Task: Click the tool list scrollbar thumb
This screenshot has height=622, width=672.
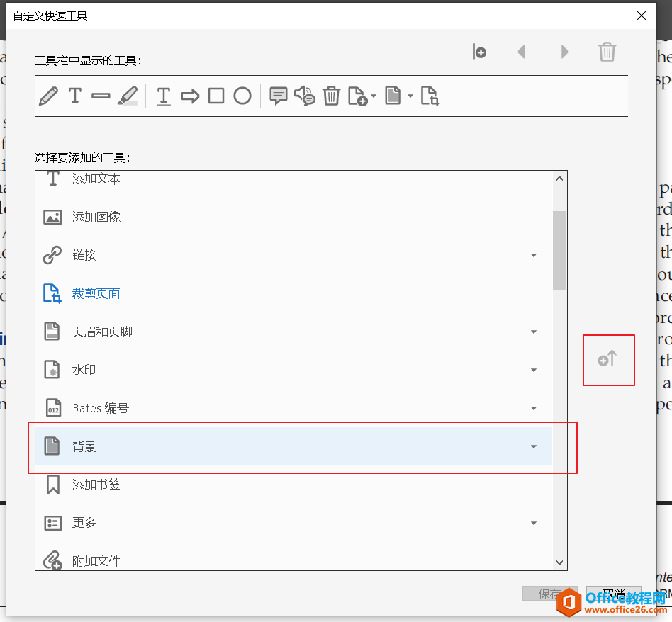Action: pos(559,251)
